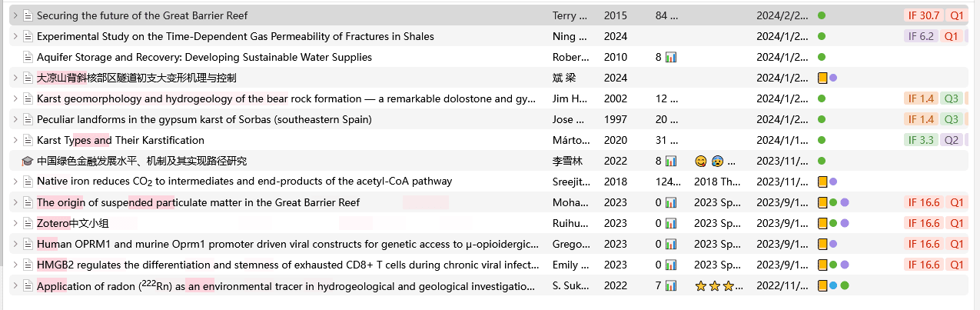The width and height of the screenshot is (980, 310).
Task: Click the yellow note icon in the 大凉山背斜 row
Action: [x=822, y=78]
